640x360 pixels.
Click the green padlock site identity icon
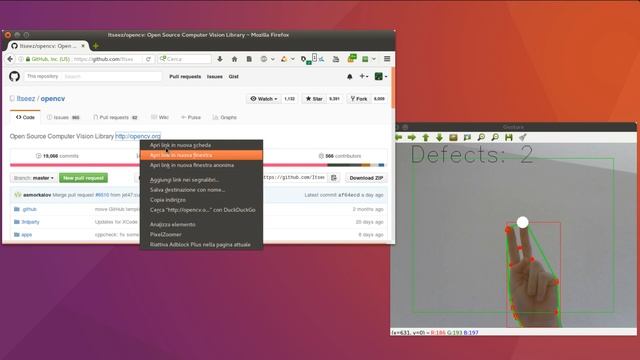[x=28, y=59]
